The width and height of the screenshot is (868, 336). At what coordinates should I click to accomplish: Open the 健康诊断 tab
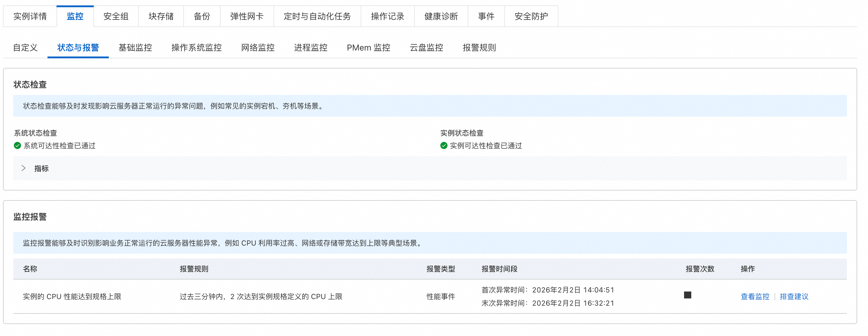pyautogui.click(x=441, y=16)
